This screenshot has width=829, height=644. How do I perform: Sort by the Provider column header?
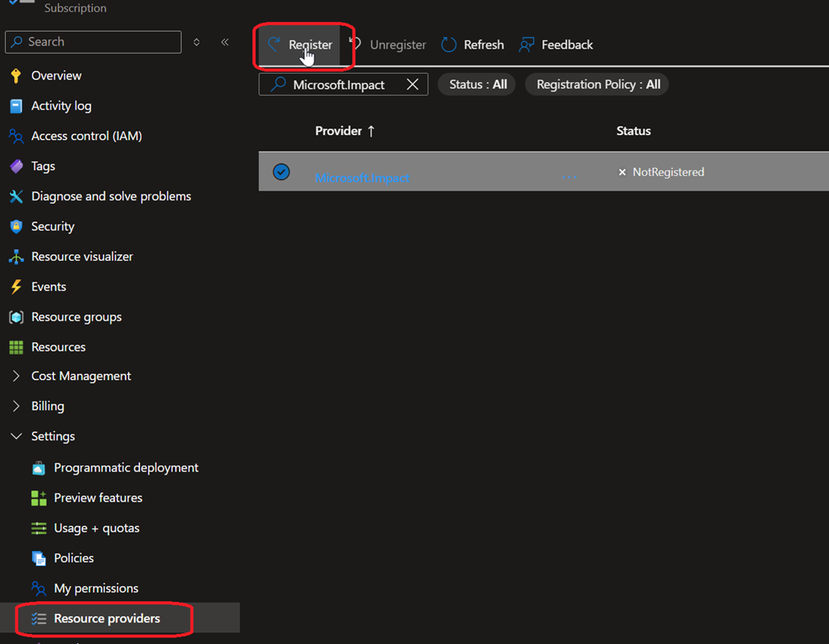(x=345, y=131)
